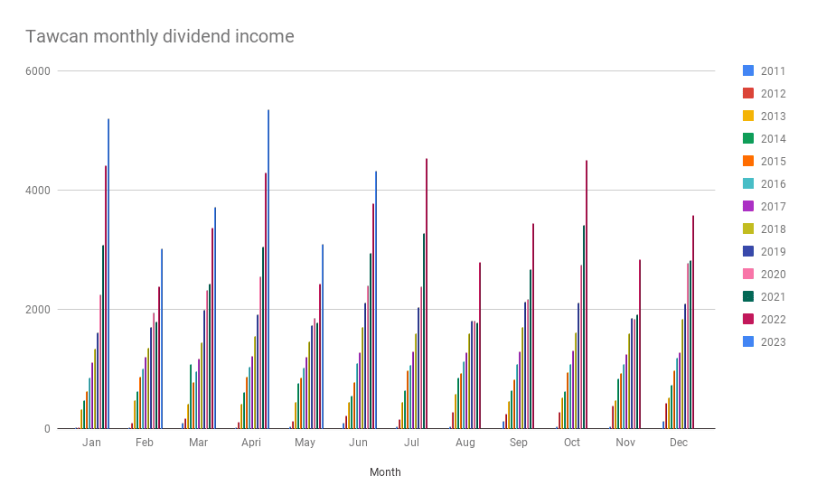This screenshot has height=504, width=817.
Task: Select the 2000 y-axis tick label
Action: coord(42,310)
